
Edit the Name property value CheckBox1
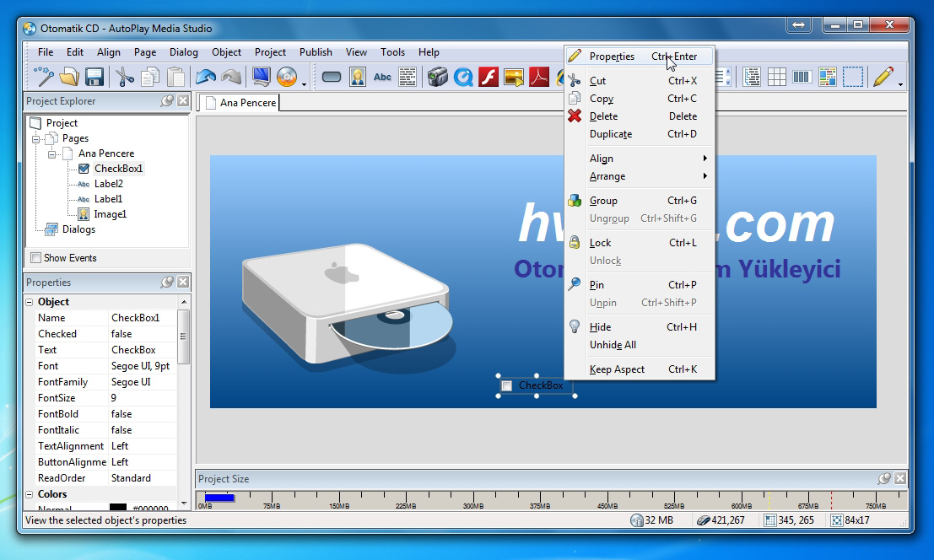143,318
